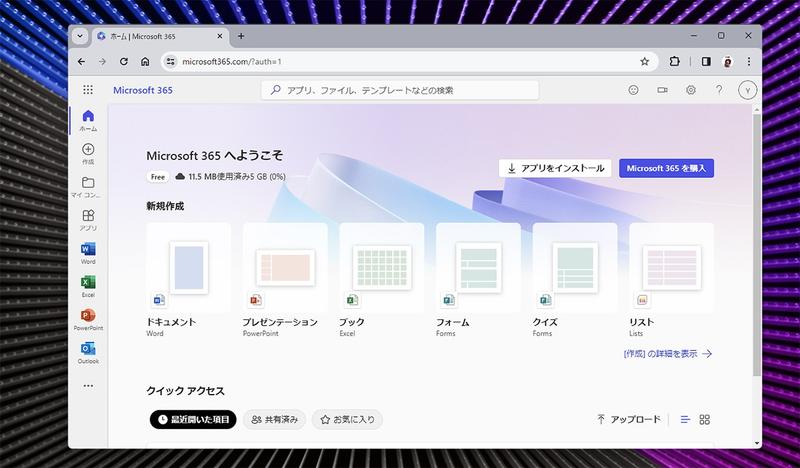
Task: Click the video camera icon in header
Action: (x=662, y=90)
